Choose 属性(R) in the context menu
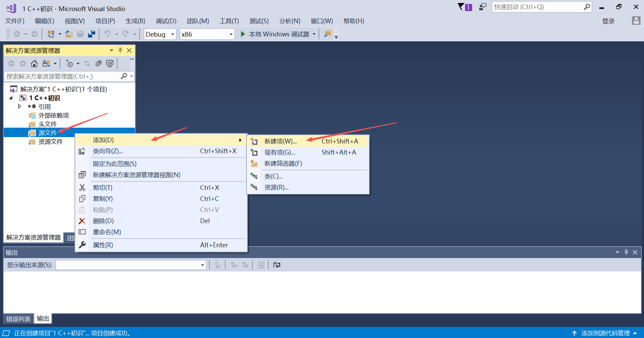This screenshot has height=338, width=644. pos(103,245)
